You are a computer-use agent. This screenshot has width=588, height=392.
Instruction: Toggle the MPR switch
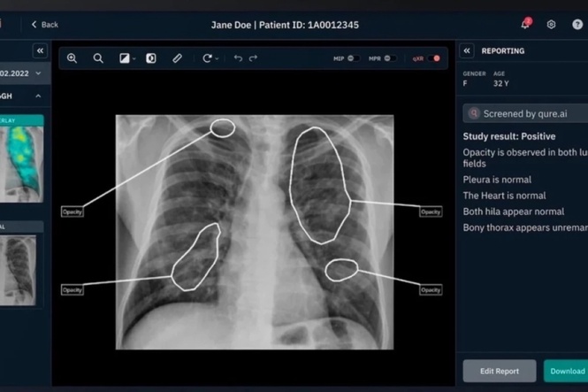[x=390, y=58]
